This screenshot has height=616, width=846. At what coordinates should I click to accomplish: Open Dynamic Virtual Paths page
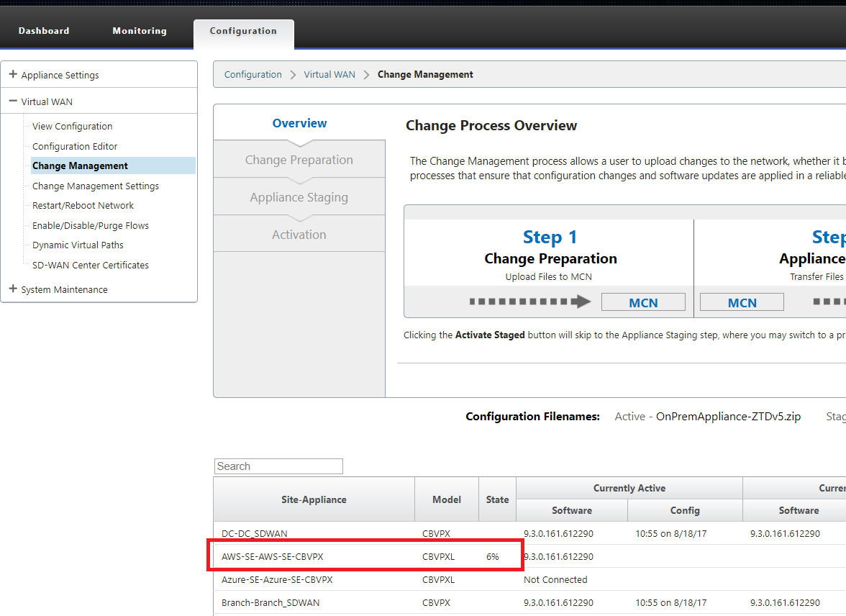click(78, 245)
